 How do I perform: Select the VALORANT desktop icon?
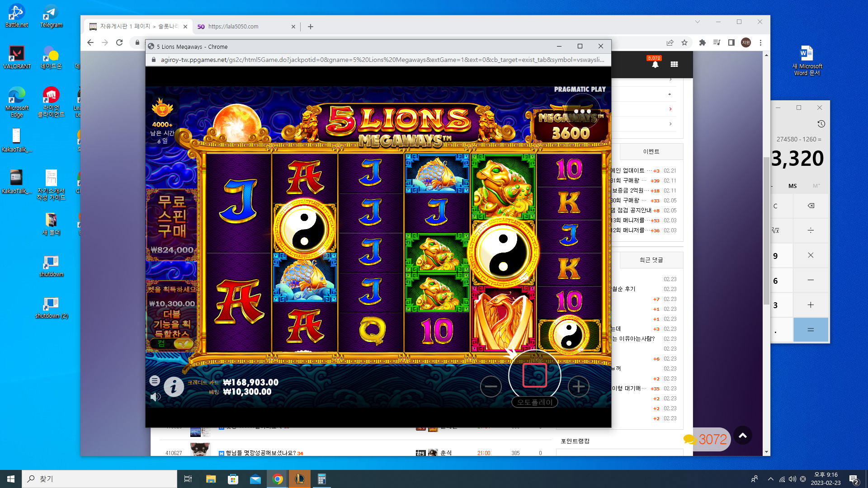(17, 57)
